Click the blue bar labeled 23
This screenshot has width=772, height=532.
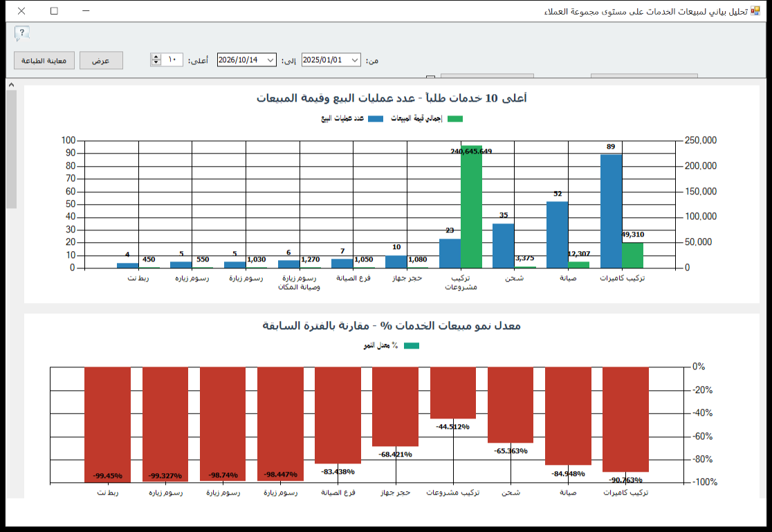(450, 253)
